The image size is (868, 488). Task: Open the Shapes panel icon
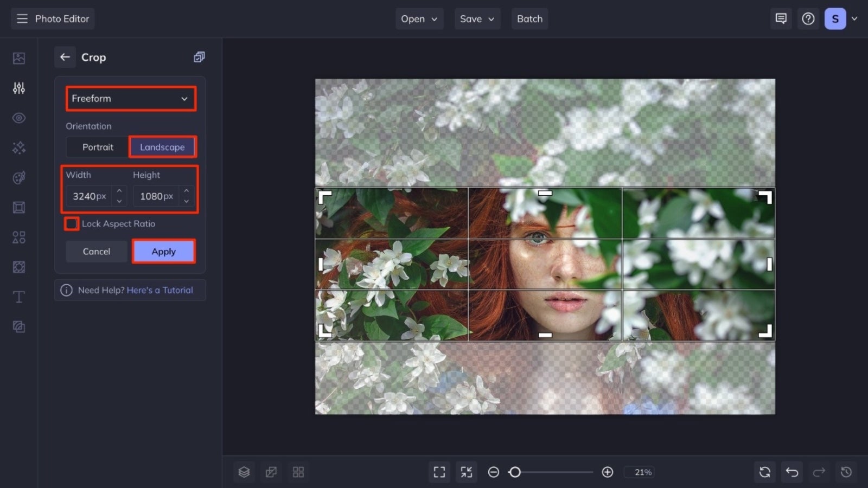tap(18, 237)
